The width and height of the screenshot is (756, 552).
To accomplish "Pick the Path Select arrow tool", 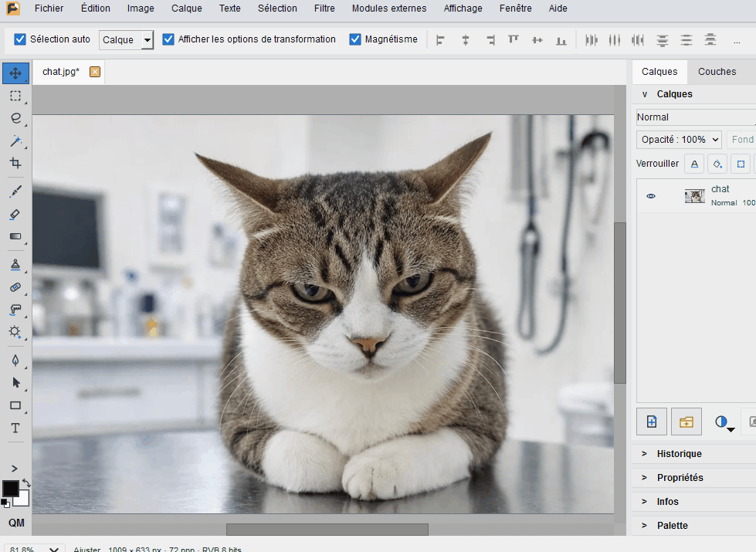I will (x=15, y=383).
